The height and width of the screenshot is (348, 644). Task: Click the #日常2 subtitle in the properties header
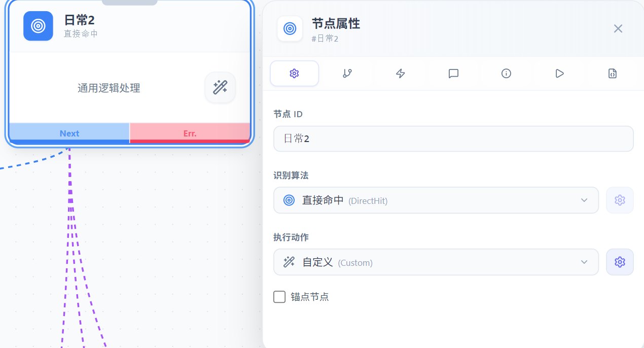click(325, 39)
